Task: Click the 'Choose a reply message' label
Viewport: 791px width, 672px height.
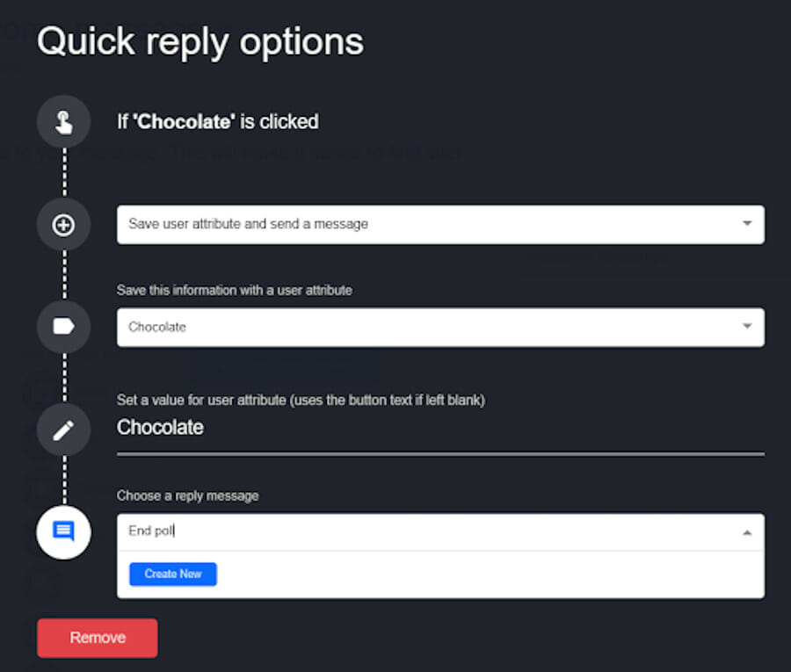Action: coord(188,496)
